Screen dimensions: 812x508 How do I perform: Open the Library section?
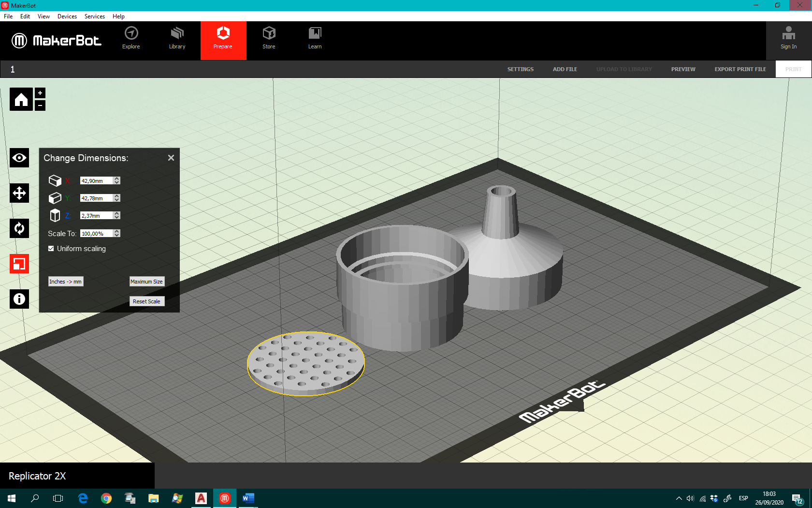(x=177, y=38)
